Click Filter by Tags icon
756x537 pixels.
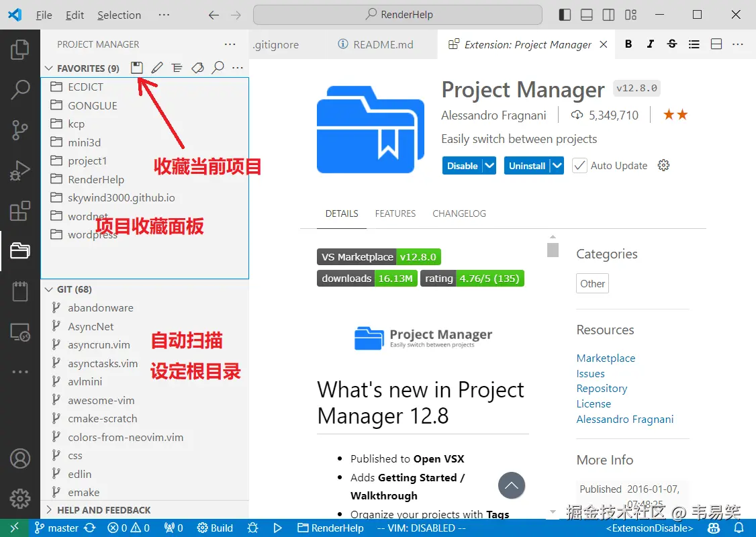pos(197,68)
